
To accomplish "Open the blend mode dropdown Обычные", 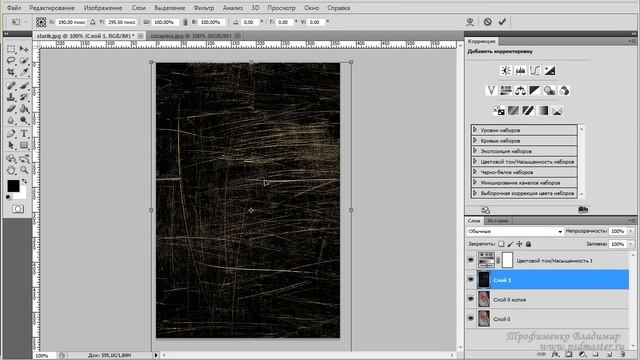I will pyautogui.click(x=515, y=231).
